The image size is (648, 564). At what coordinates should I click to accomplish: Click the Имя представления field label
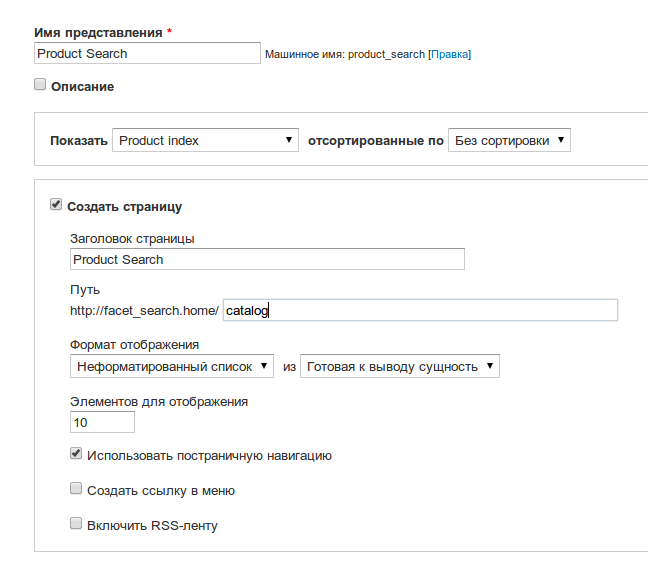click(x=98, y=33)
